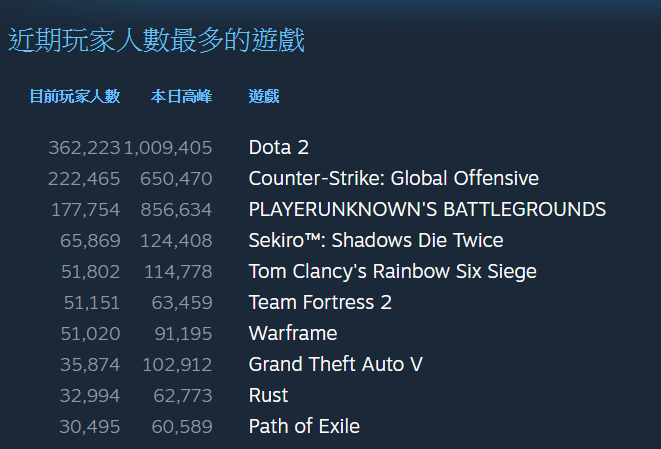Open Tom Clancy's Rainbow Six Siege link
The height and width of the screenshot is (449, 661).
click(393, 272)
